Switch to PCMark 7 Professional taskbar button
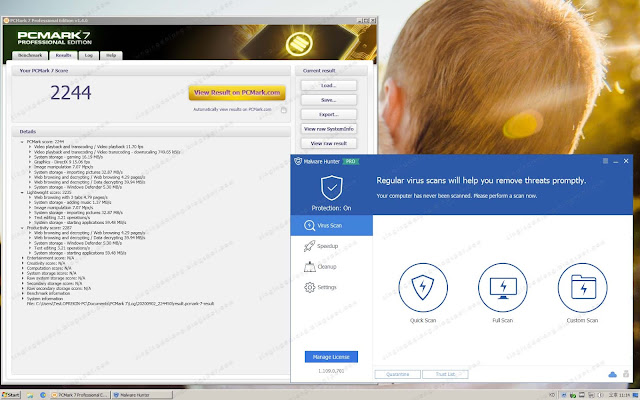Image resolution: width=640 pixels, height=400 pixels. tap(80, 395)
